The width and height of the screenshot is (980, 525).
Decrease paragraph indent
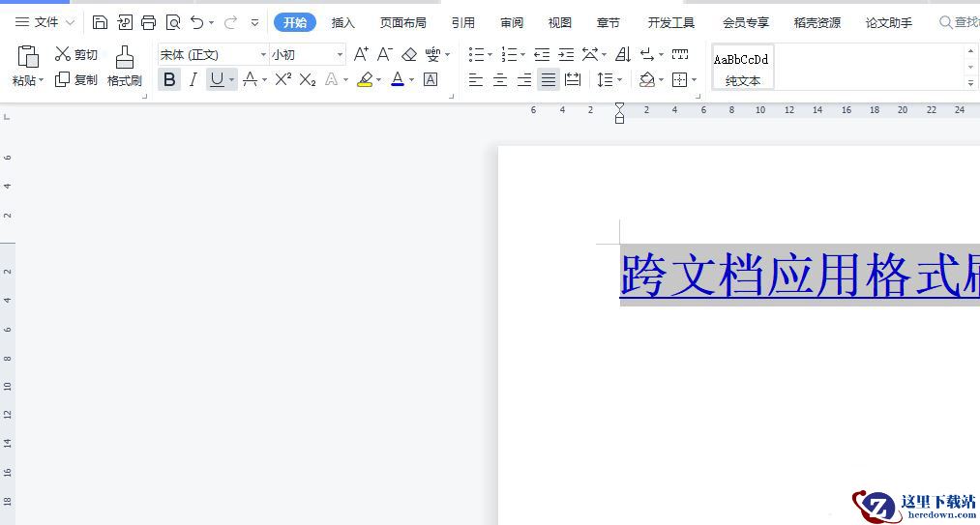click(542, 54)
